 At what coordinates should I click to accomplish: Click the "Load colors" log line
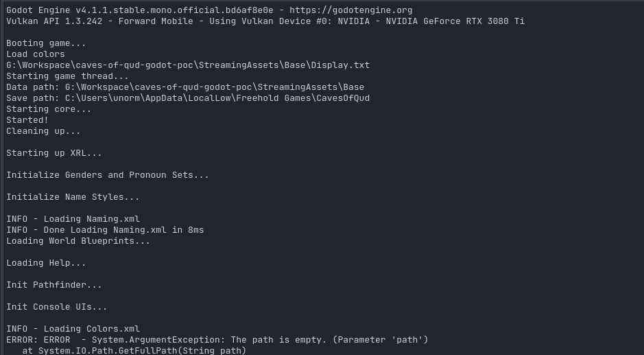tap(36, 54)
